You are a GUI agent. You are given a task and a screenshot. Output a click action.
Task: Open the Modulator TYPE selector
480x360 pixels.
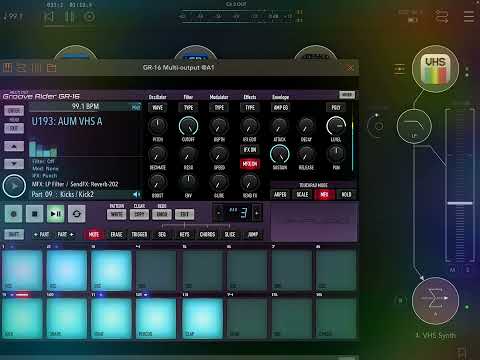(x=219, y=108)
